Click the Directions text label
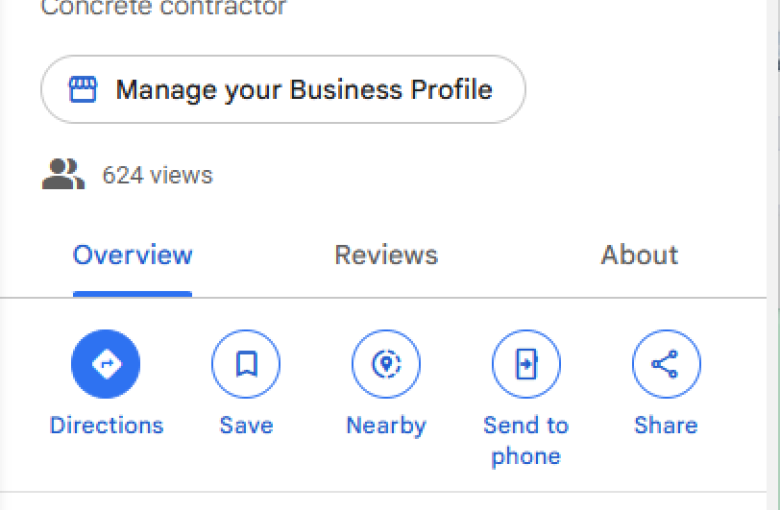Viewport: 780px width, 510px height. (106, 425)
